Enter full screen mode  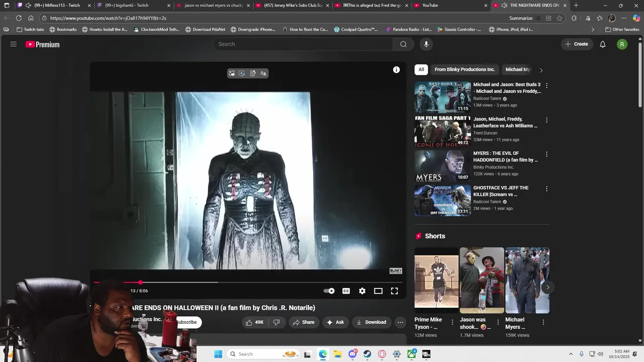(x=394, y=291)
